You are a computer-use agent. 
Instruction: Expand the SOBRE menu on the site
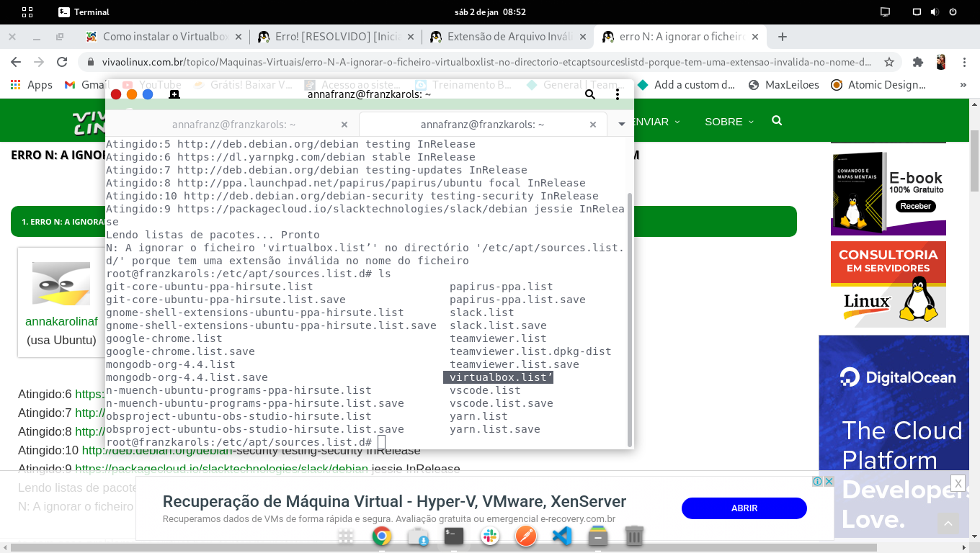729,122
